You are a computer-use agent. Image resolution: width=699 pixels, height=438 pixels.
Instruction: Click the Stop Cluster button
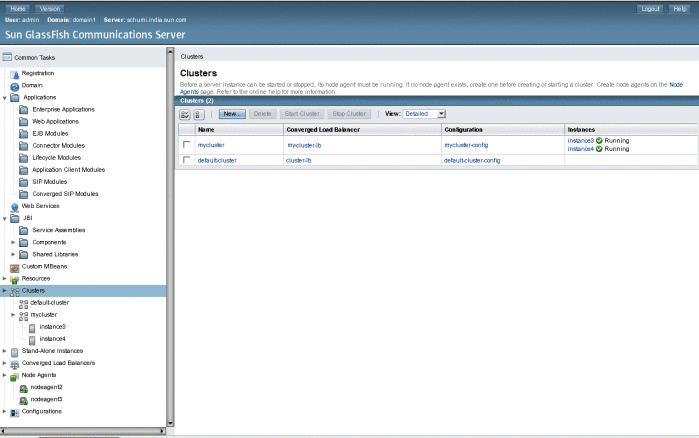(x=349, y=114)
